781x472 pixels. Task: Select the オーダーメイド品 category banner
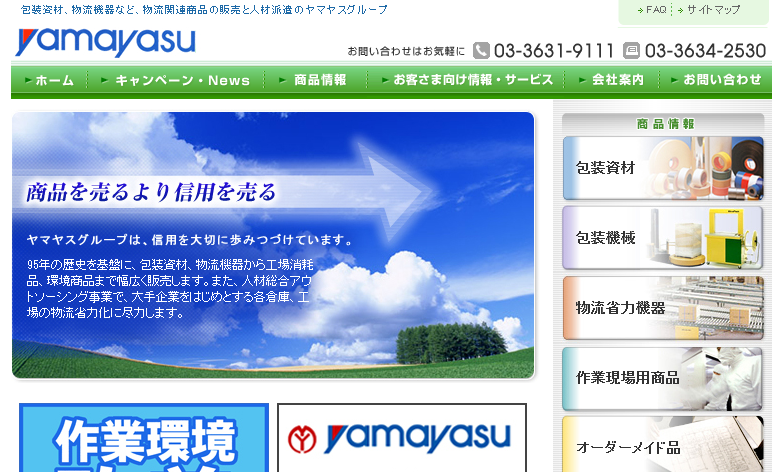pyautogui.click(x=663, y=445)
